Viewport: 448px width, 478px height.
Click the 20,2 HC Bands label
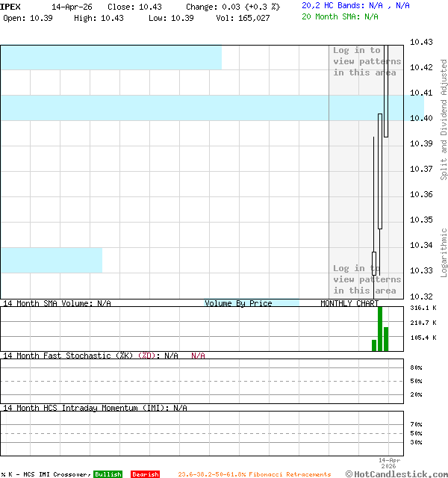(x=355, y=5)
